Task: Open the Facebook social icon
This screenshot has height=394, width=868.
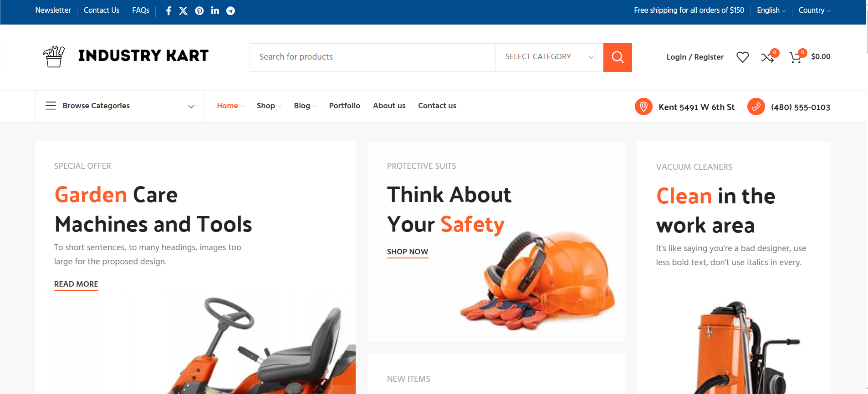Action: [x=168, y=11]
